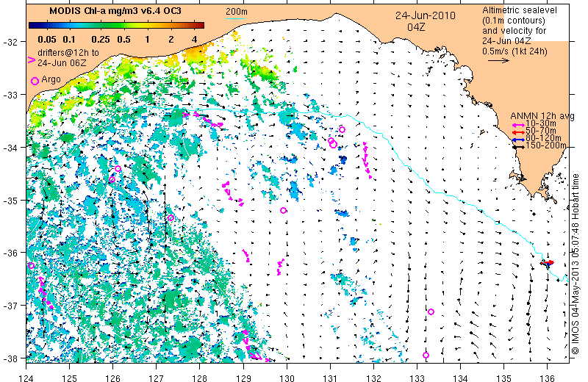Click the 04Z time label below the date

coord(416,27)
